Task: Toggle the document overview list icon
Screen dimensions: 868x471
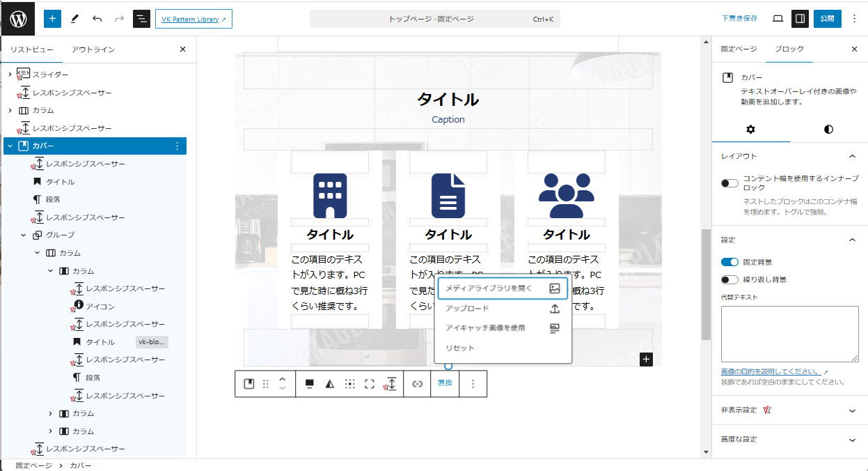Action: pyautogui.click(x=141, y=19)
